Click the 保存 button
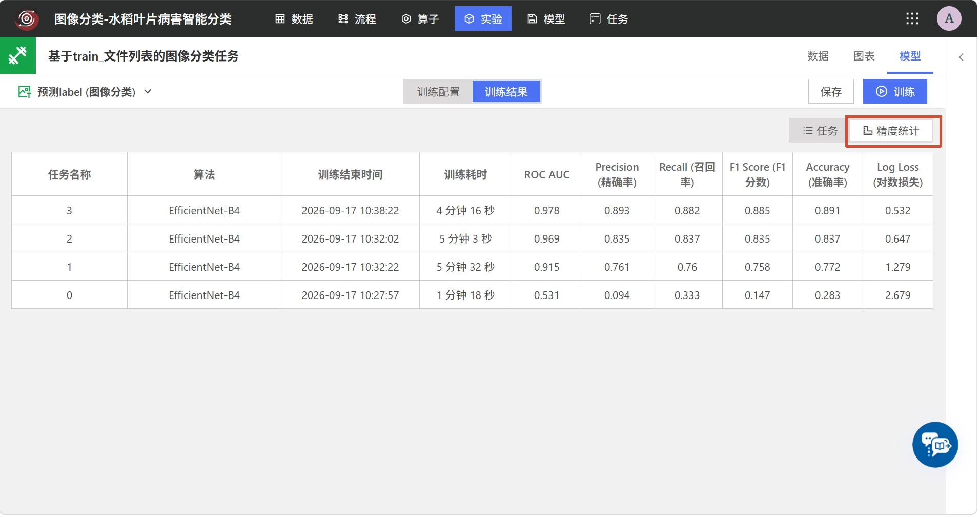Viewport: 980px width, 517px height. click(831, 92)
